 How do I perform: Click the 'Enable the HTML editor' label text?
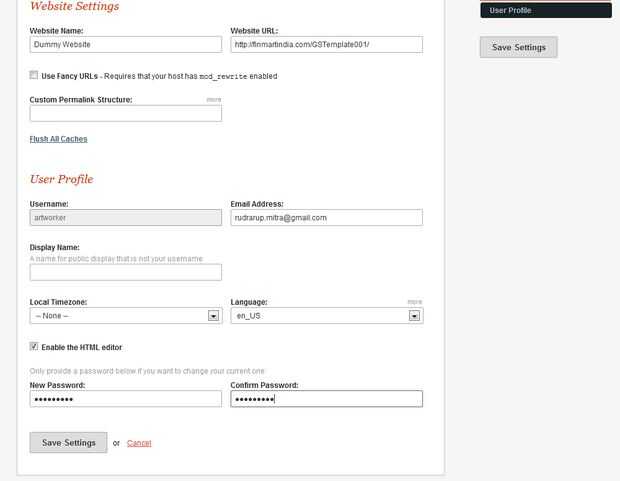[x=82, y=347]
